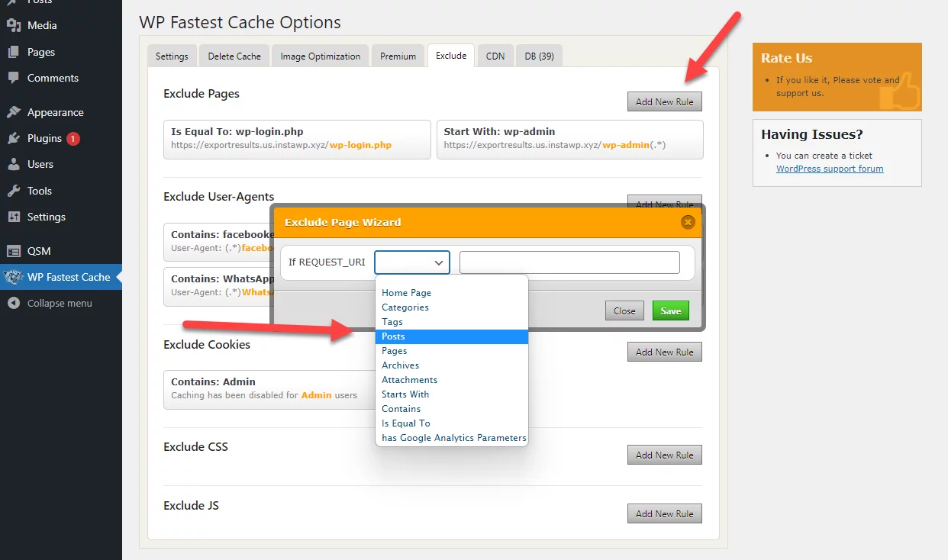This screenshot has width=948, height=560.
Task: Open the WordPress support forum link
Action: pos(830,169)
